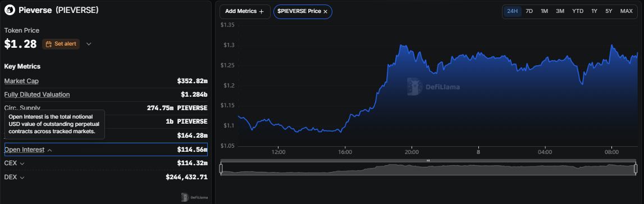Click the 274.75m PIEVERSE supply value

click(177, 108)
